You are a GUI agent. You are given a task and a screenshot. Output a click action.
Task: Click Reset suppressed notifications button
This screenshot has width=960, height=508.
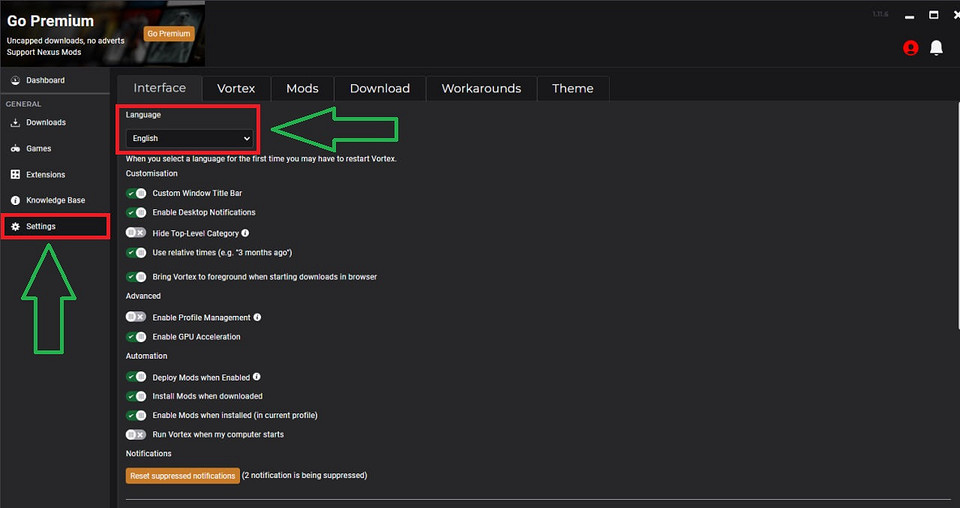[x=183, y=476]
